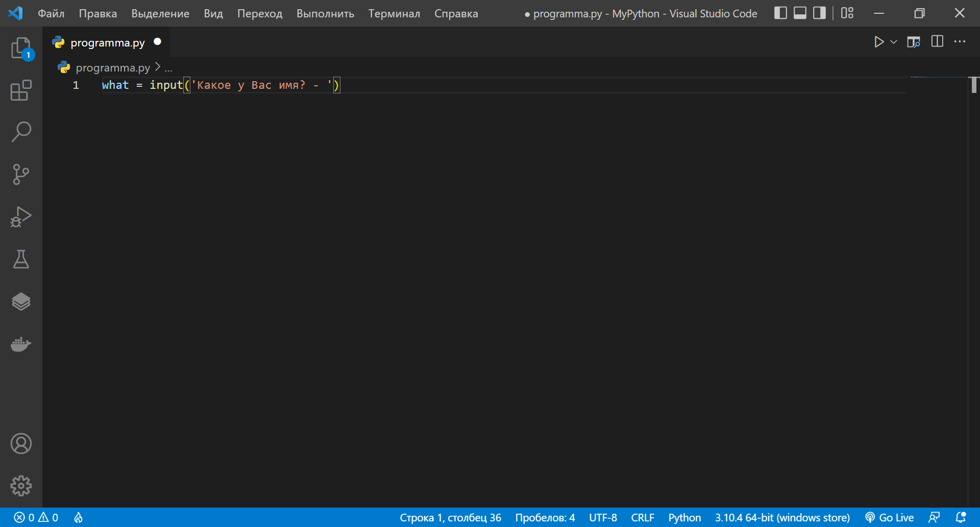Expand the breadcrumb ellipsis after programma.py
980x527 pixels.
click(168, 68)
